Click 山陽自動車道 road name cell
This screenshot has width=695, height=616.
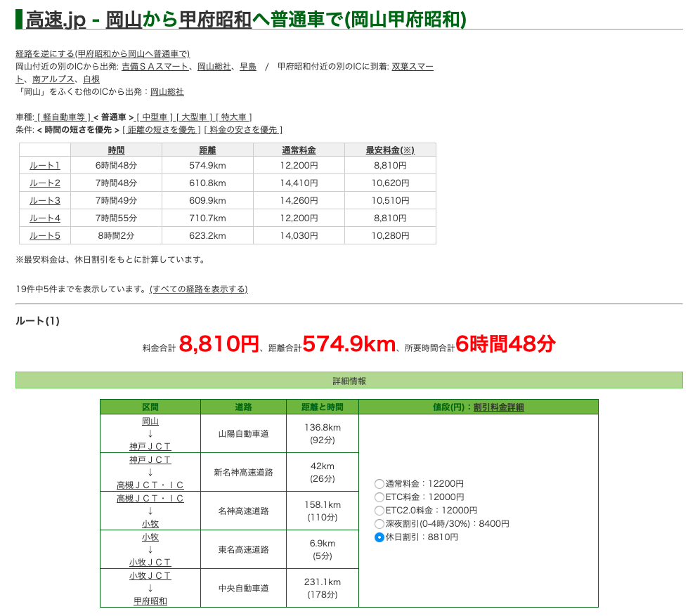pos(243,434)
